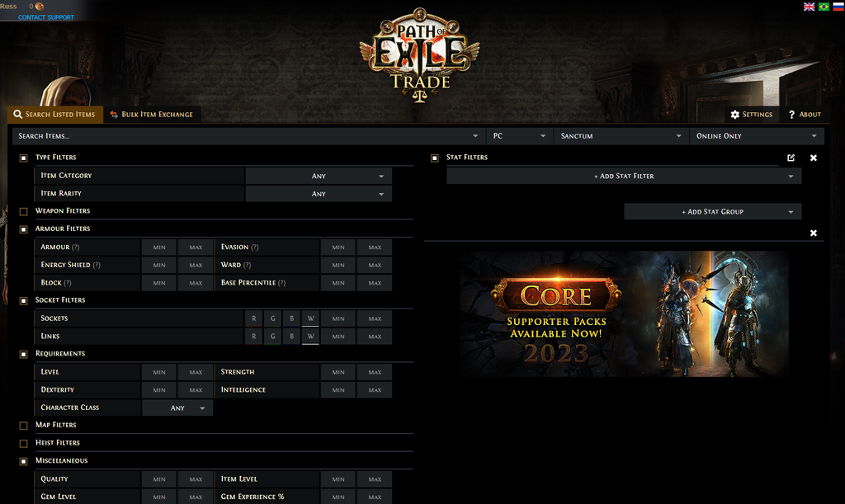
Task: Enable the Weapon Filters checkbox
Action: coord(23,211)
